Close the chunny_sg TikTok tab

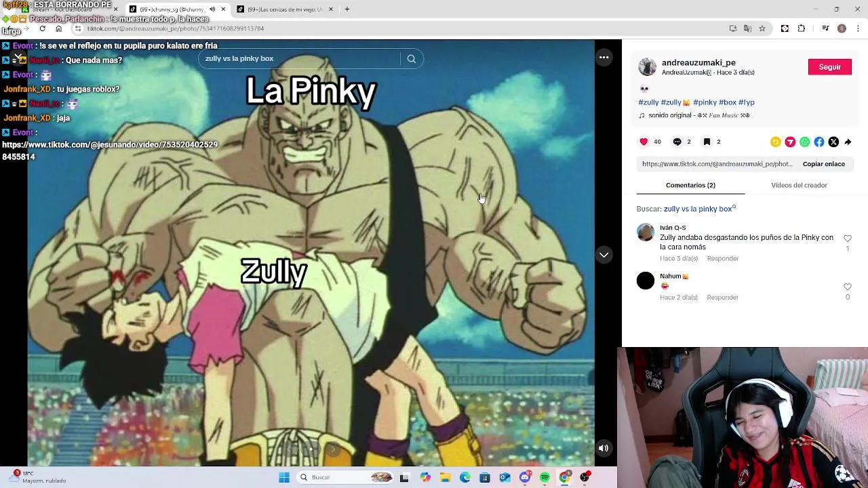(x=223, y=9)
